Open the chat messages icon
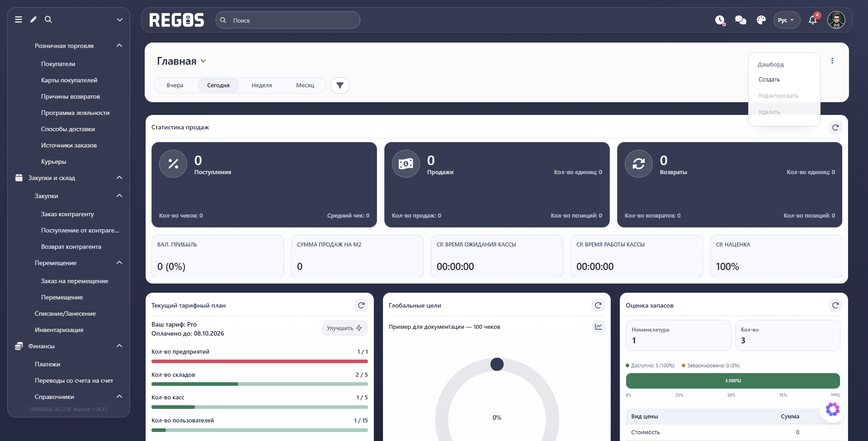This screenshot has height=441, width=868. click(x=741, y=20)
